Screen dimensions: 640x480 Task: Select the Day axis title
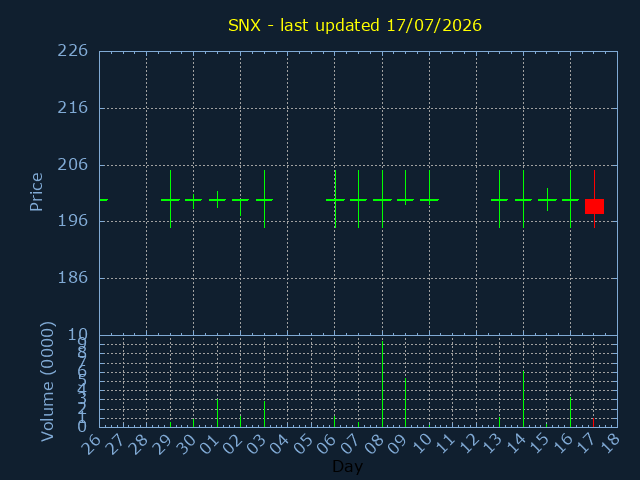pyautogui.click(x=347, y=466)
